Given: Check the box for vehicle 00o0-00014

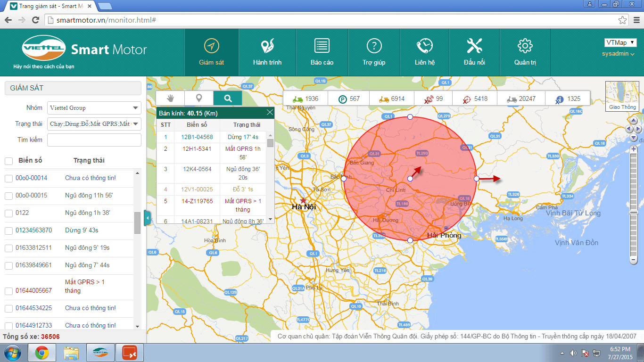Looking at the screenshot, I should [x=8, y=178].
